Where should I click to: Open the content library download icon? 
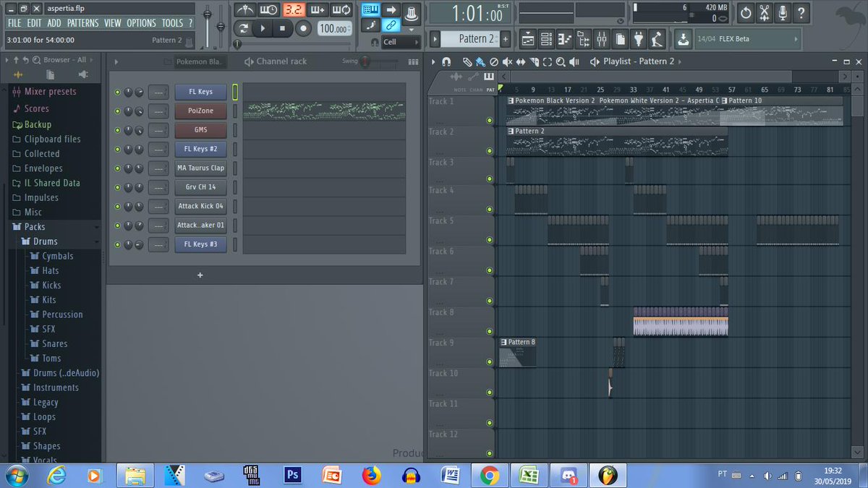683,39
